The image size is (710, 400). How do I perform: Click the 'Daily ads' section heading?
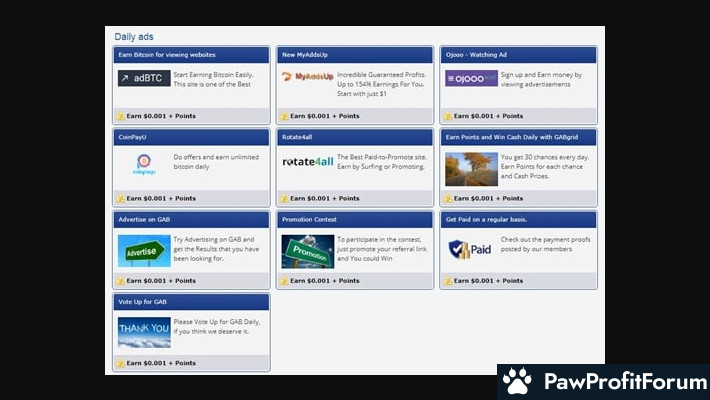pyautogui.click(x=134, y=37)
